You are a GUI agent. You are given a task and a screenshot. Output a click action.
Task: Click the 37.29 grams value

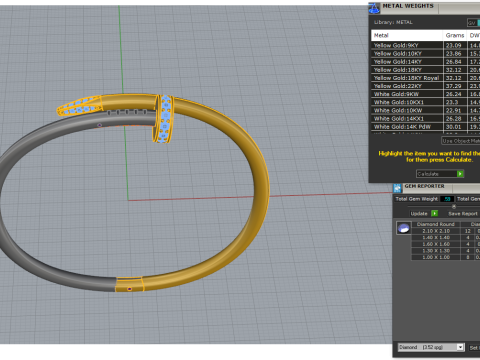pyautogui.click(x=453, y=86)
